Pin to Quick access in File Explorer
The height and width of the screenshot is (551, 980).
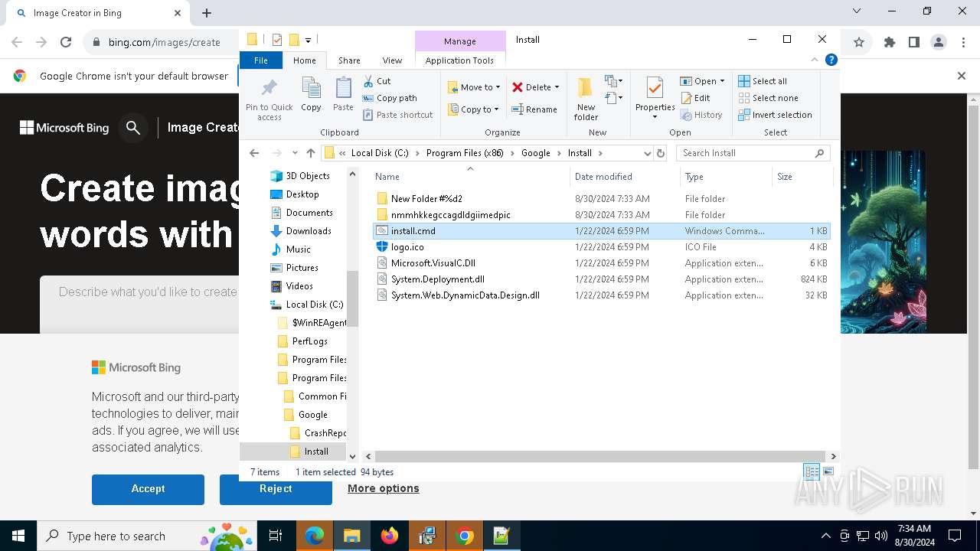click(269, 99)
